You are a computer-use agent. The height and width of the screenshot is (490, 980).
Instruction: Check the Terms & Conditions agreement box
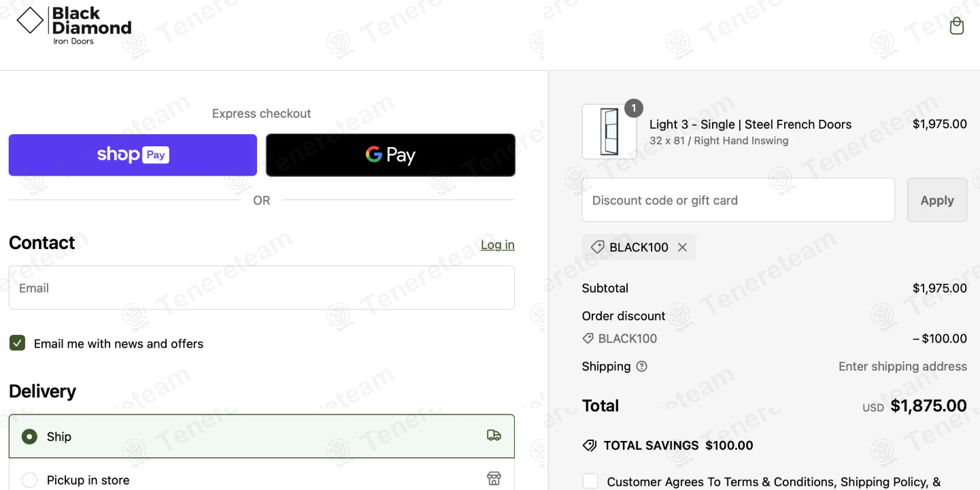click(590, 481)
